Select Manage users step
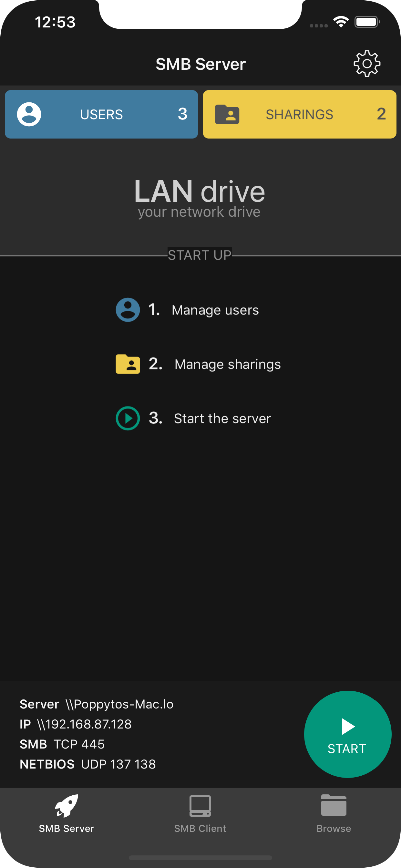Image resolution: width=401 pixels, height=868 pixels. (x=215, y=310)
